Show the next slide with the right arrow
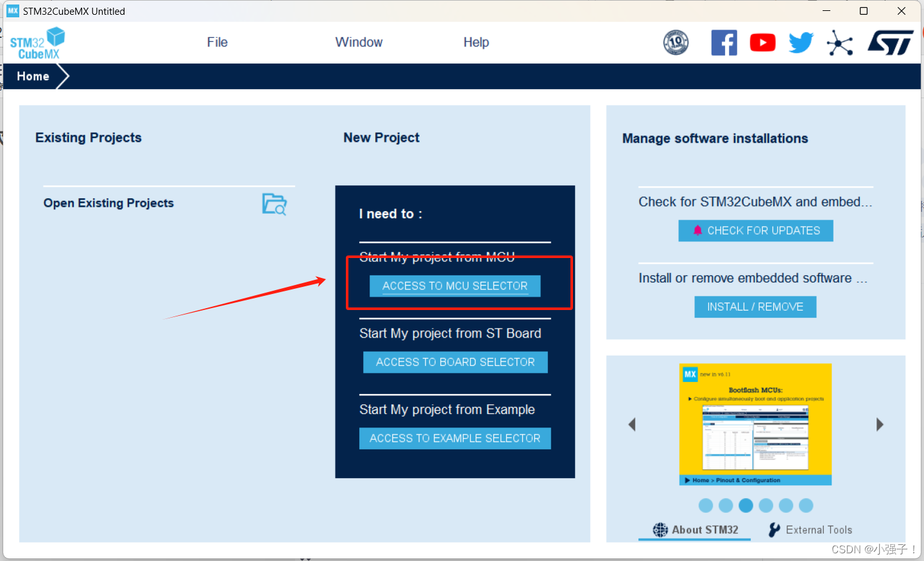The width and height of the screenshot is (924, 561). [x=880, y=424]
